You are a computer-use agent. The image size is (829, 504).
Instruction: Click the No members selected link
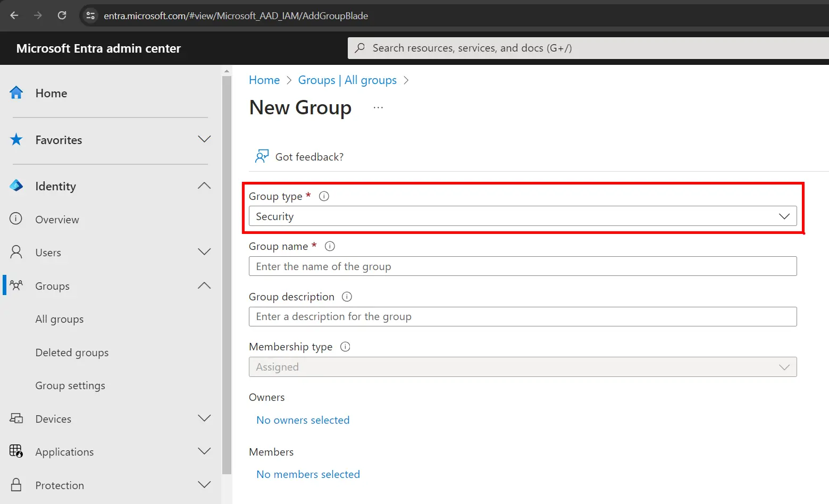tap(308, 474)
